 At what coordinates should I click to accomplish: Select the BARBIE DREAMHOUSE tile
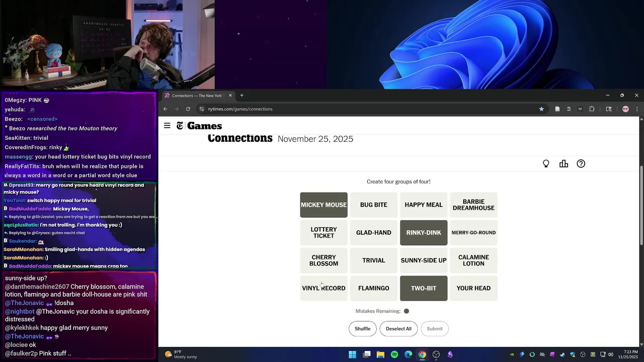[x=473, y=205]
